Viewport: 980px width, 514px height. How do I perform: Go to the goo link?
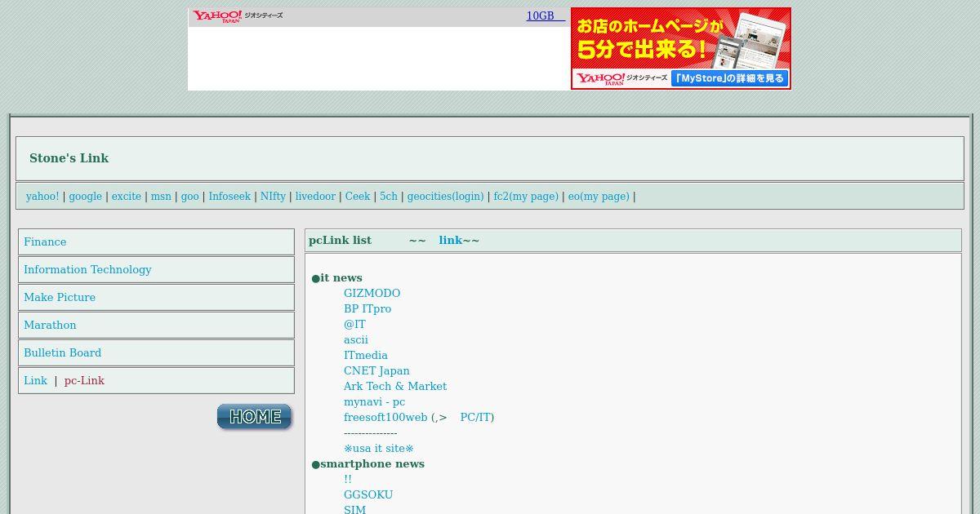pyautogui.click(x=190, y=197)
